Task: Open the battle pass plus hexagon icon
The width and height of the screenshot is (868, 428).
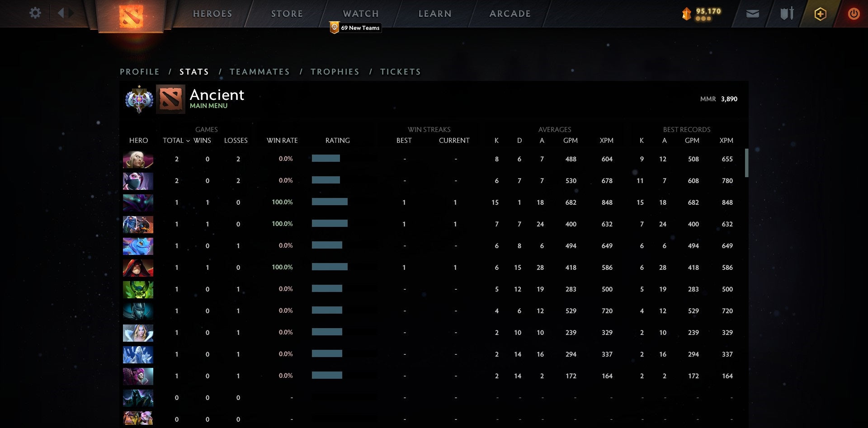Action: coord(820,14)
